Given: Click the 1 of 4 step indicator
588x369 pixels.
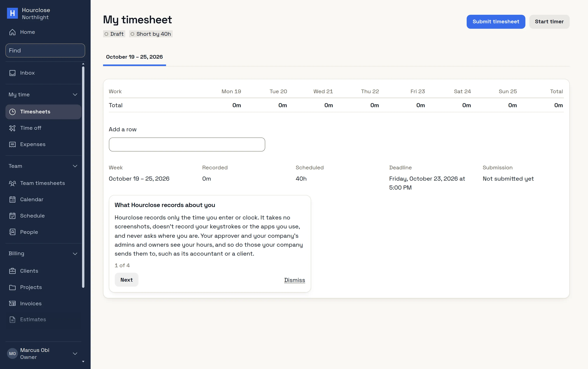Looking at the screenshot, I should pyautogui.click(x=122, y=265).
